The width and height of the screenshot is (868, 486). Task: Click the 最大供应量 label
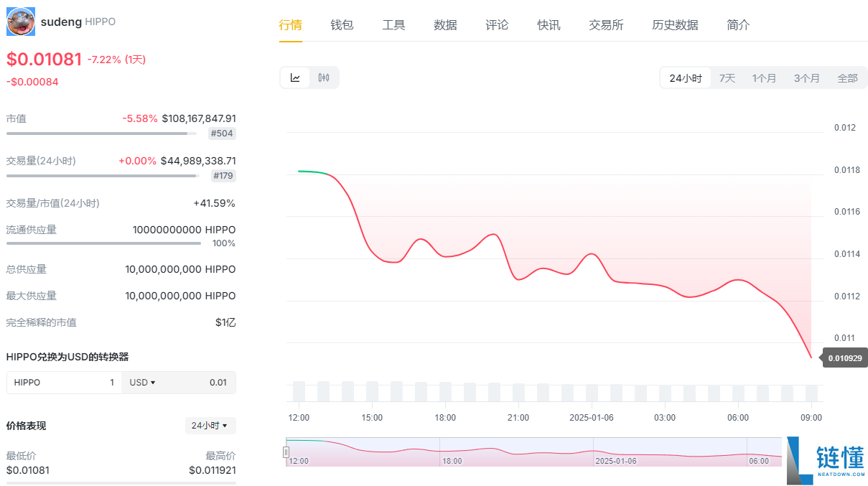[x=32, y=296]
